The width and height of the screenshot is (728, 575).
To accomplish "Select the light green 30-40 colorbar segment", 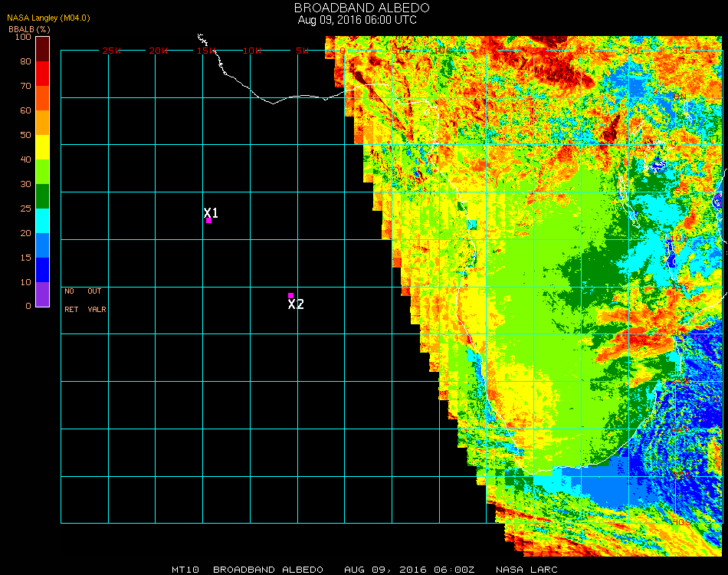I will coord(43,172).
